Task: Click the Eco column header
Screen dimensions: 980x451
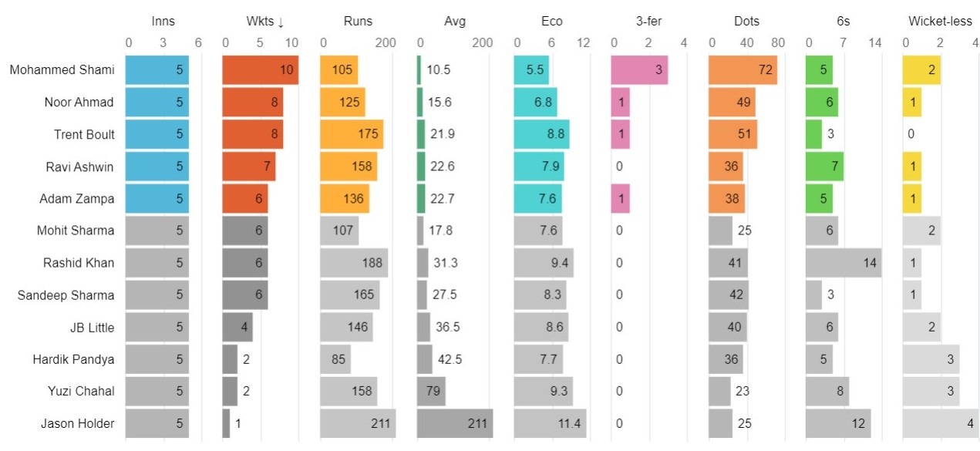Action: point(551,22)
